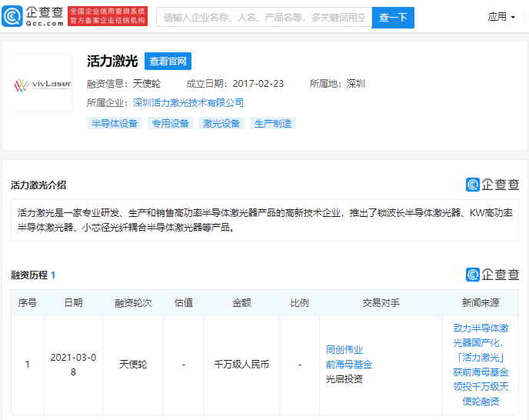The image size is (529, 420).
Task: Click the 光启投资 investor text
Action: (344, 379)
